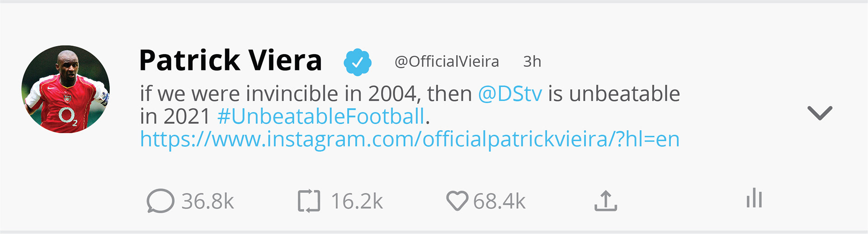Open tweet analytics bar chart icon

(754, 198)
